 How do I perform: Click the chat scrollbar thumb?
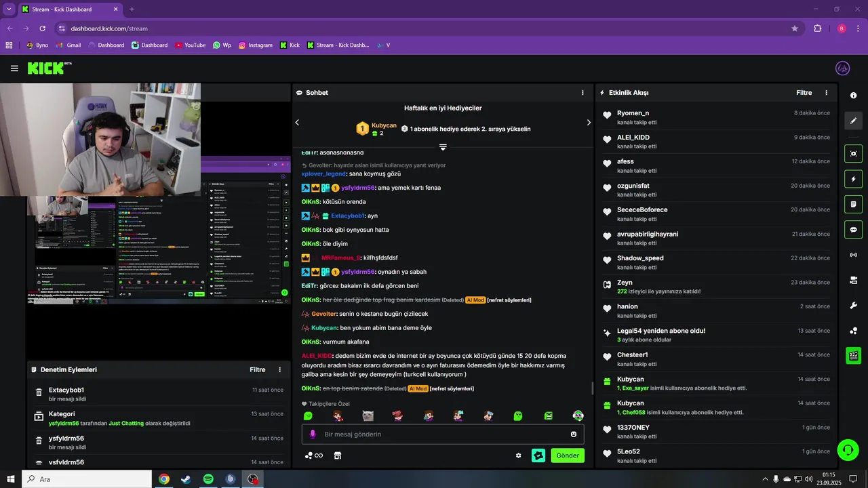point(593,388)
